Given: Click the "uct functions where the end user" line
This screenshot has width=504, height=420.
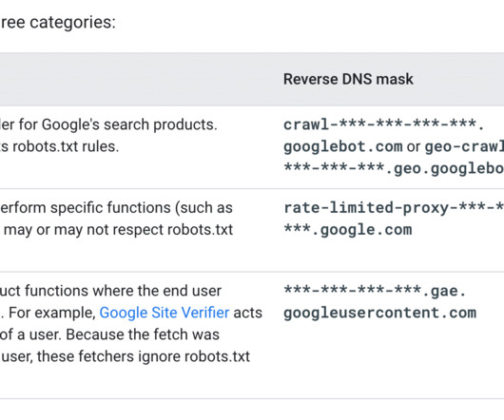Looking at the screenshot, I should click(x=110, y=291).
